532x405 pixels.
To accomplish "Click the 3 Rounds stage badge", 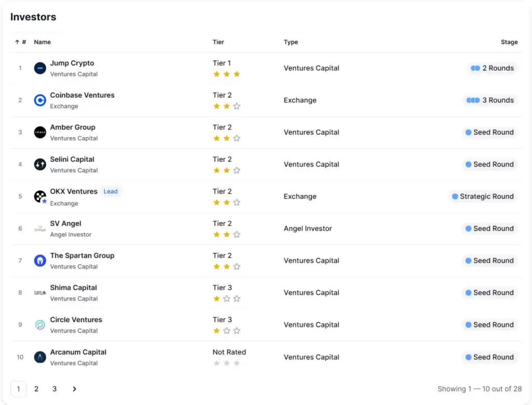I will tap(490, 100).
